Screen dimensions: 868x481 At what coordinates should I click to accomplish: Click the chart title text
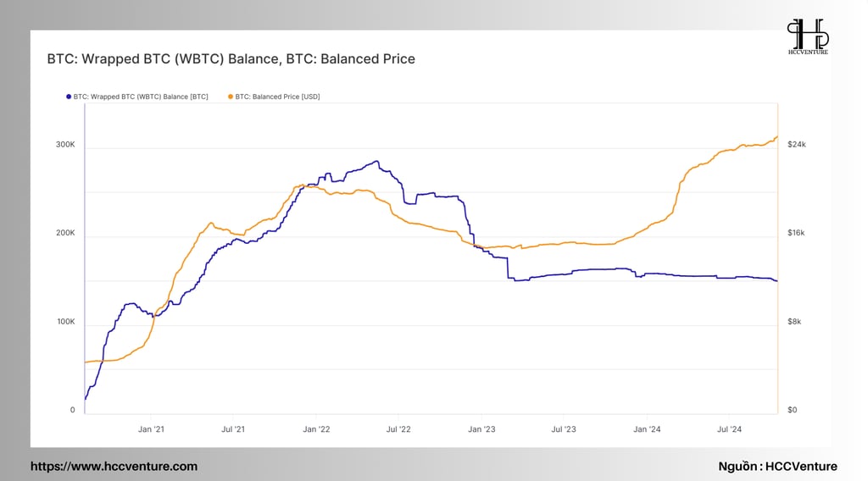231,58
